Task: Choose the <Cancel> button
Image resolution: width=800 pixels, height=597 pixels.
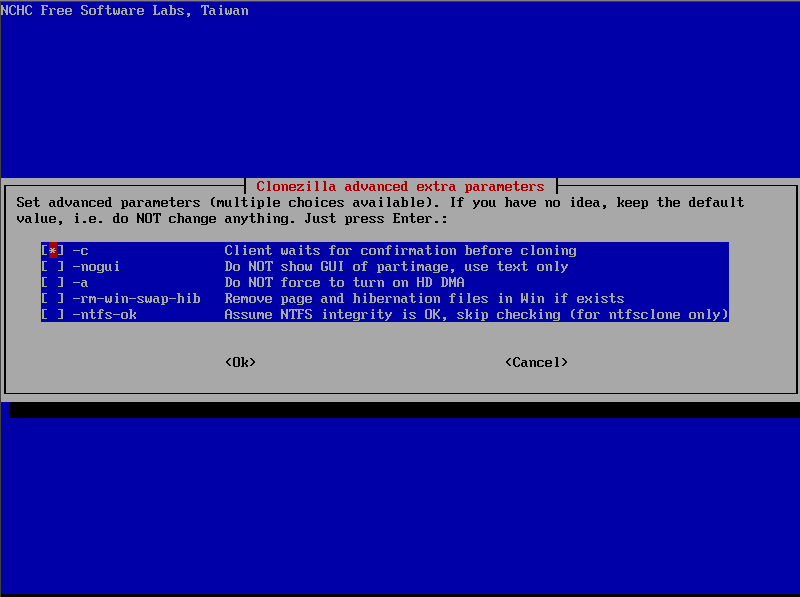Action: [x=536, y=362]
